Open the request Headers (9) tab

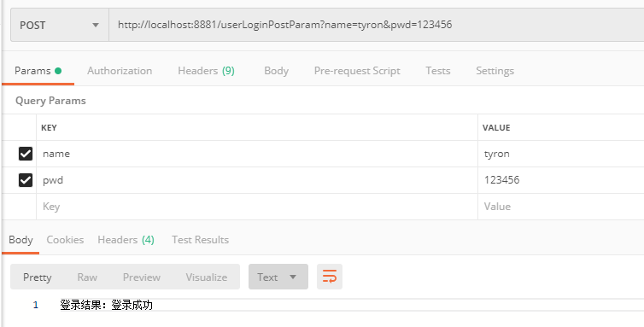206,71
